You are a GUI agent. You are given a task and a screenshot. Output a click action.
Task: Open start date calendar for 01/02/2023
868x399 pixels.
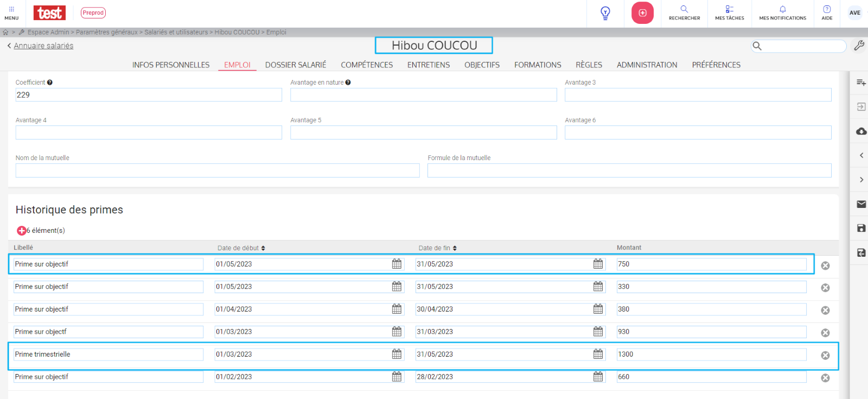click(397, 377)
